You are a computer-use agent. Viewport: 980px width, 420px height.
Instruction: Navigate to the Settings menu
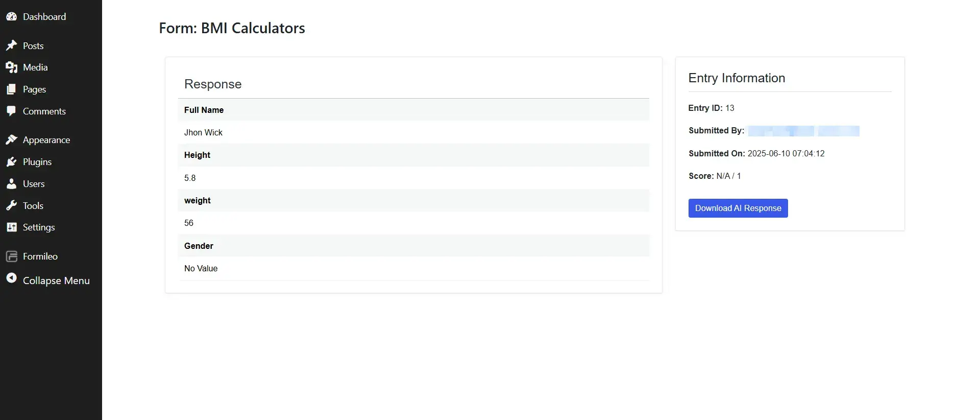click(39, 227)
